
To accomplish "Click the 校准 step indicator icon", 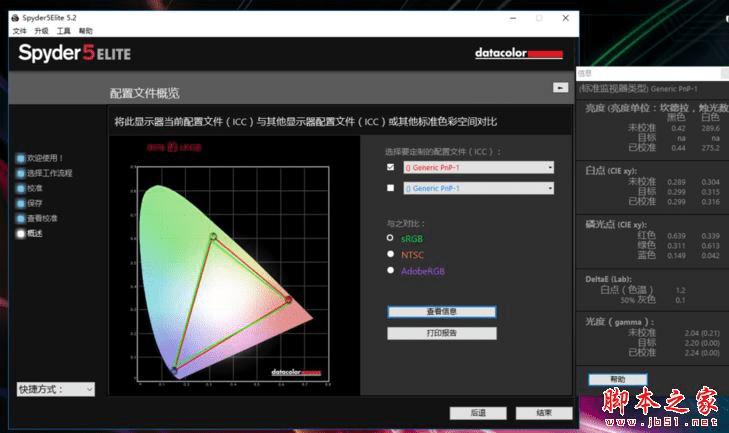I will click(x=20, y=188).
